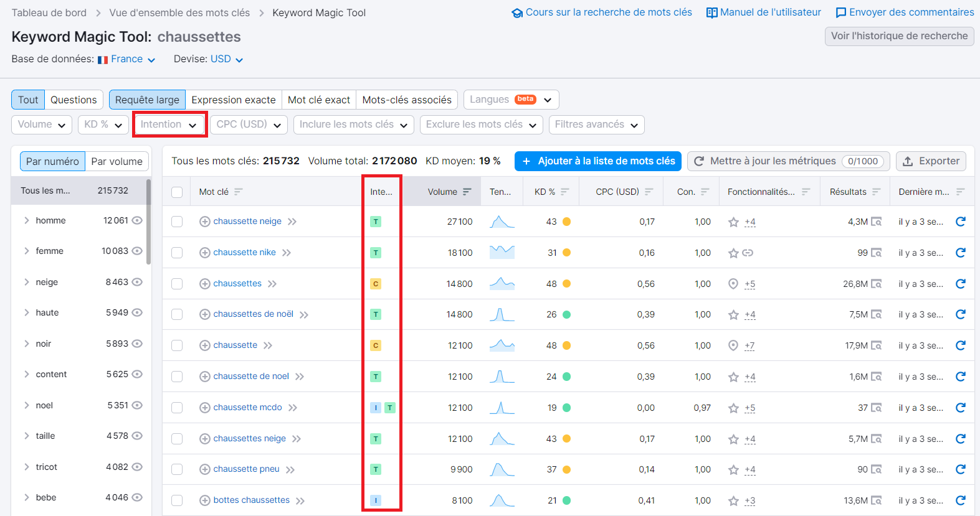Screen dimensions: 980x516
Task: Add chaussettes keyword via plus icon
Action: 204,284
